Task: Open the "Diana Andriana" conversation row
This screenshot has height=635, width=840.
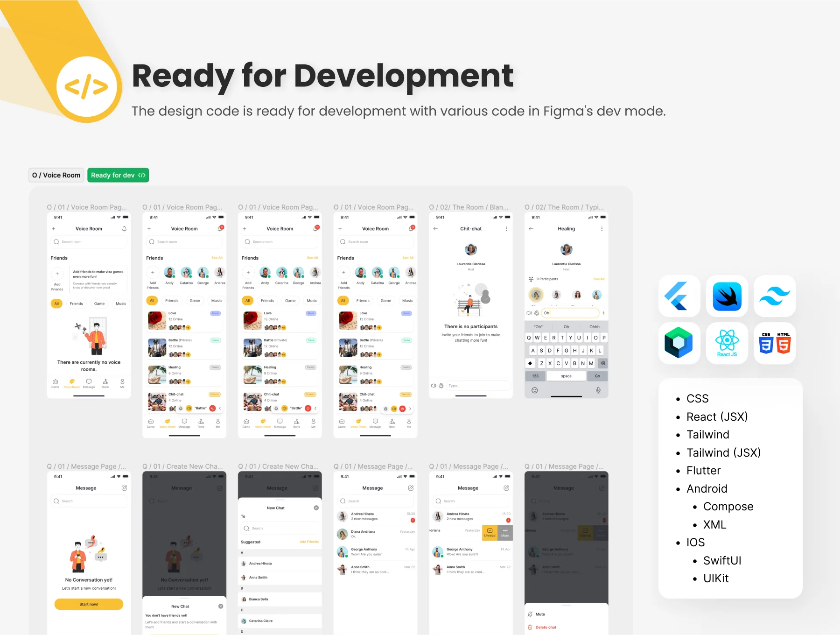Action: 376,534
